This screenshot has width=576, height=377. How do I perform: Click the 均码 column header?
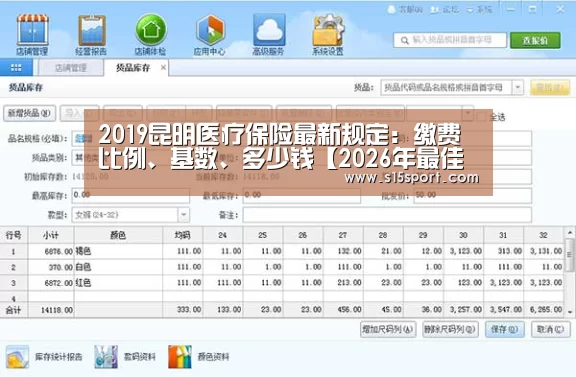183,235
